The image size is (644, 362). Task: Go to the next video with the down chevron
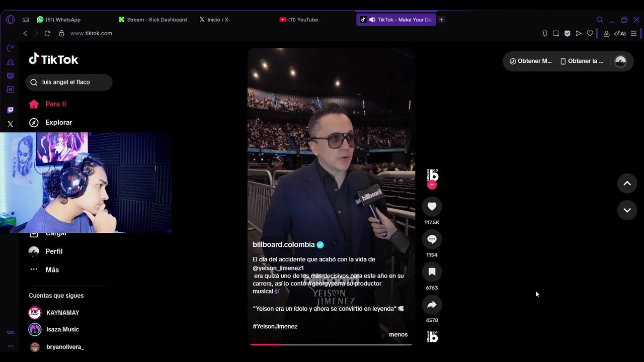627,210
